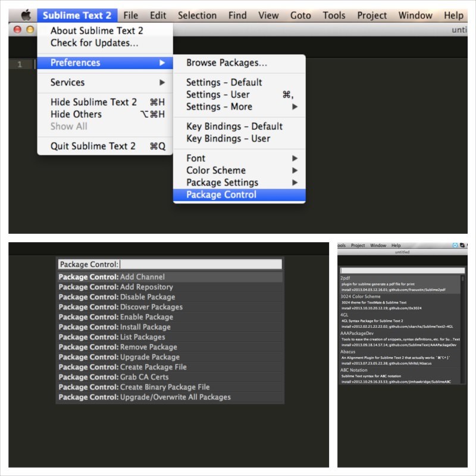Open the Edit menu
Viewport: 476px width, 476px height.
point(158,15)
